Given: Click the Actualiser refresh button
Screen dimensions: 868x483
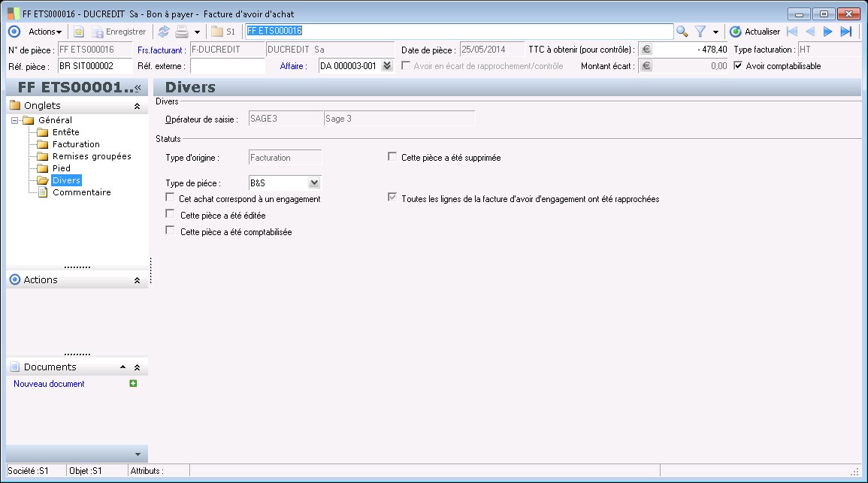Looking at the screenshot, I should (x=755, y=32).
